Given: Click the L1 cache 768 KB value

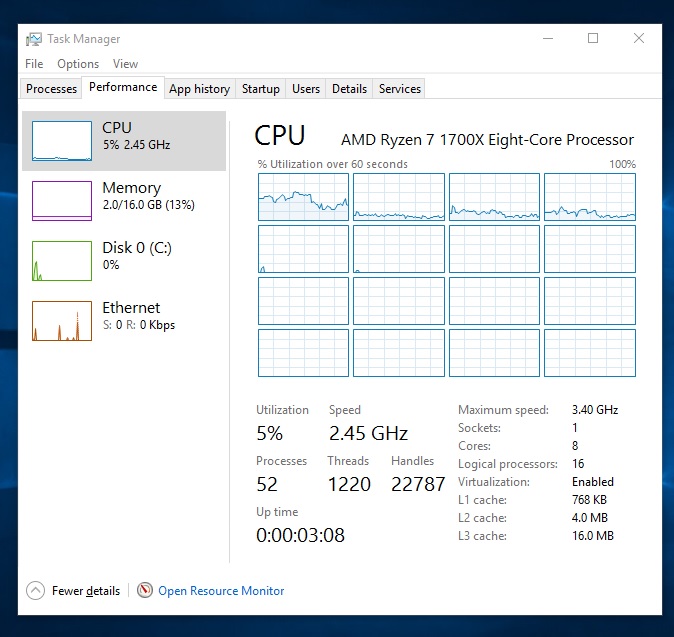Looking at the screenshot, I should click(x=589, y=500).
